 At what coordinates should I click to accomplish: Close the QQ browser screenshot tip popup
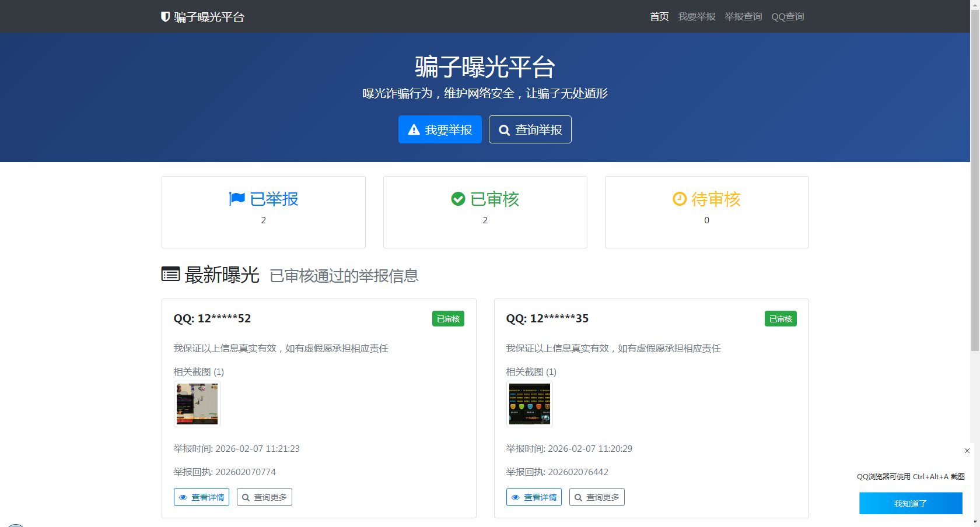967,451
